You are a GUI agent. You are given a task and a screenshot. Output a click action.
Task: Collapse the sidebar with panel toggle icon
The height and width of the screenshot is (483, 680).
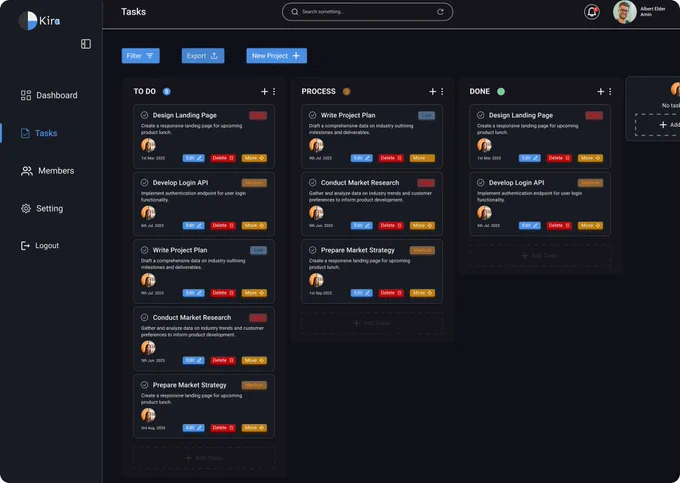[86, 44]
